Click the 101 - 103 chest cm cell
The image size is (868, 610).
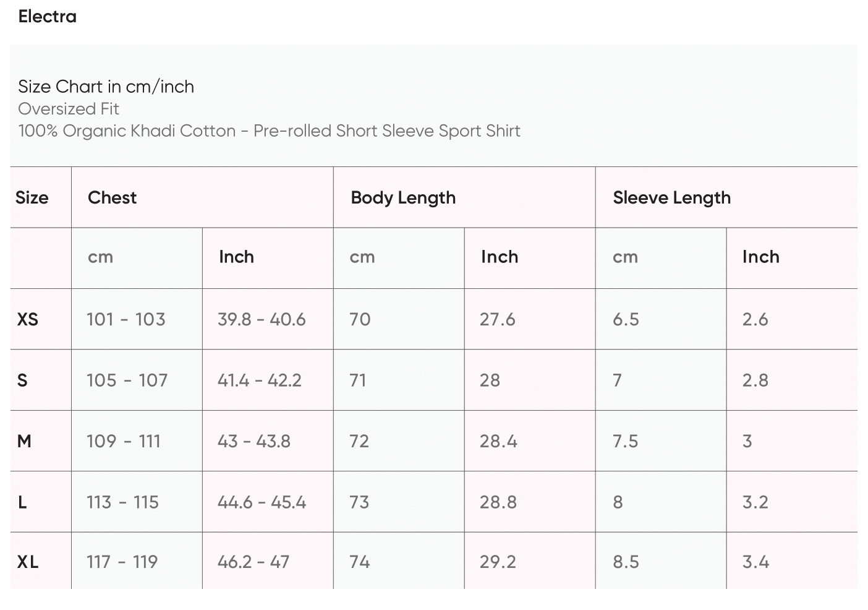[x=126, y=319]
